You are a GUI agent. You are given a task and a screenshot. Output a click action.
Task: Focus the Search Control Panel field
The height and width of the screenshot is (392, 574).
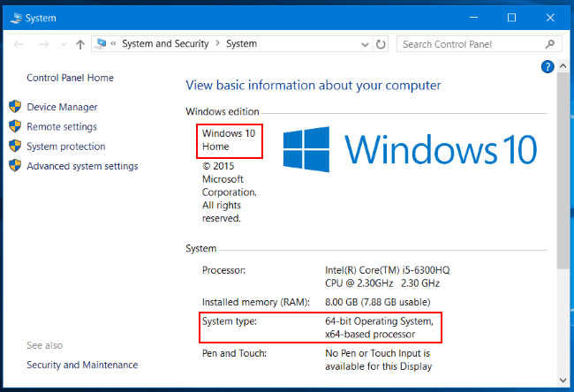coord(479,44)
